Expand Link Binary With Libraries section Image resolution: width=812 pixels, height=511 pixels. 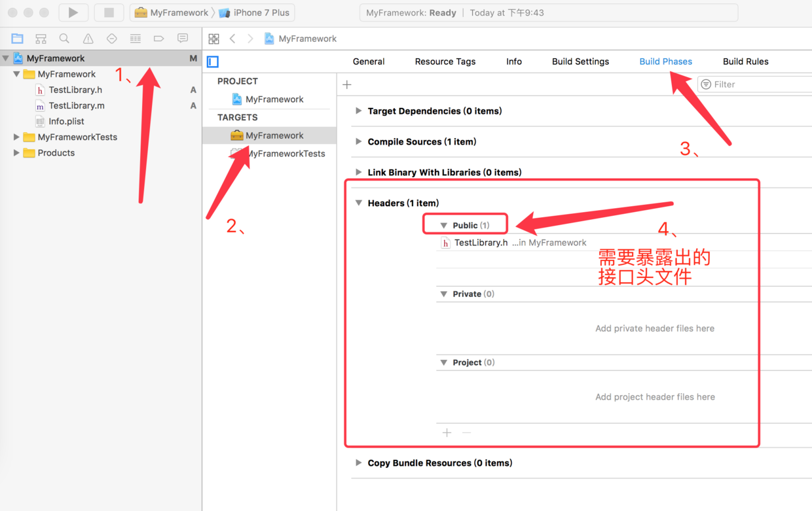(358, 172)
